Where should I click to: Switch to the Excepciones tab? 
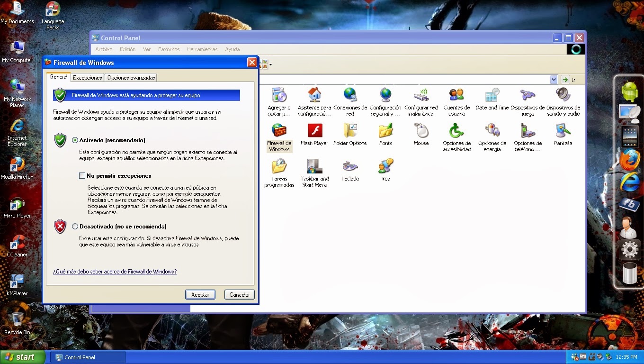pos(87,78)
